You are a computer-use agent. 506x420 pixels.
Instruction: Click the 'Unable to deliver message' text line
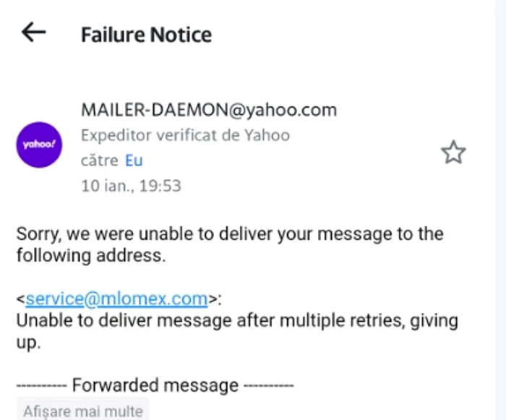point(237,320)
